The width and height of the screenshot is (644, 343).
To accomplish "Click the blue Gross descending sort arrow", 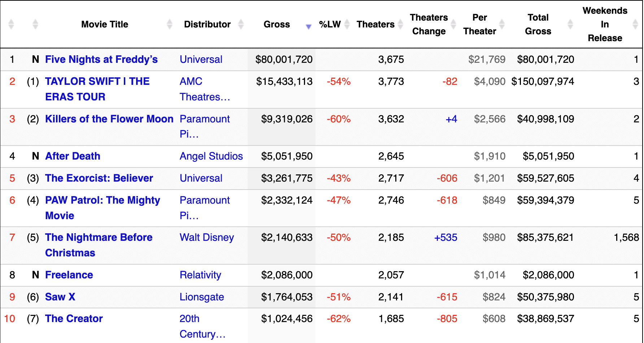I will [309, 26].
